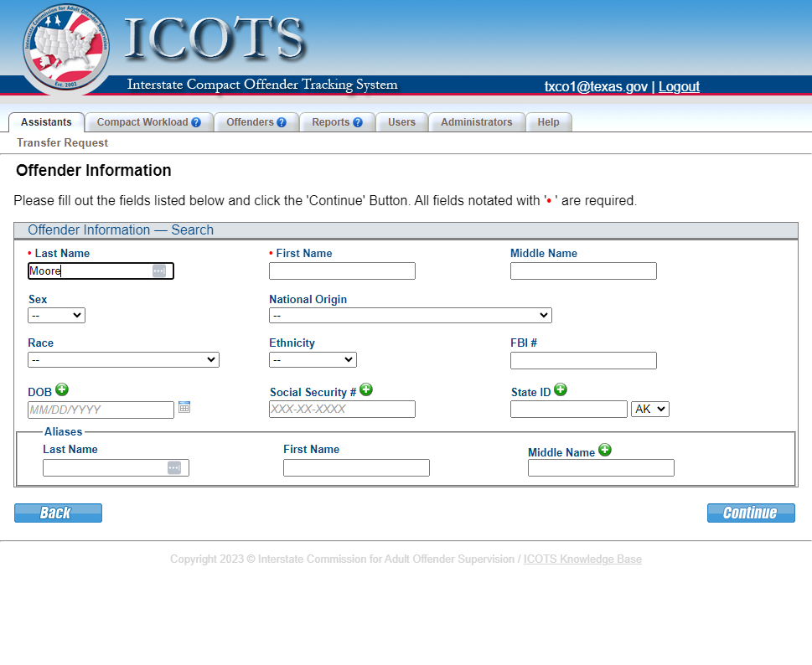Click the DOB date input field

tap(101, 410)
